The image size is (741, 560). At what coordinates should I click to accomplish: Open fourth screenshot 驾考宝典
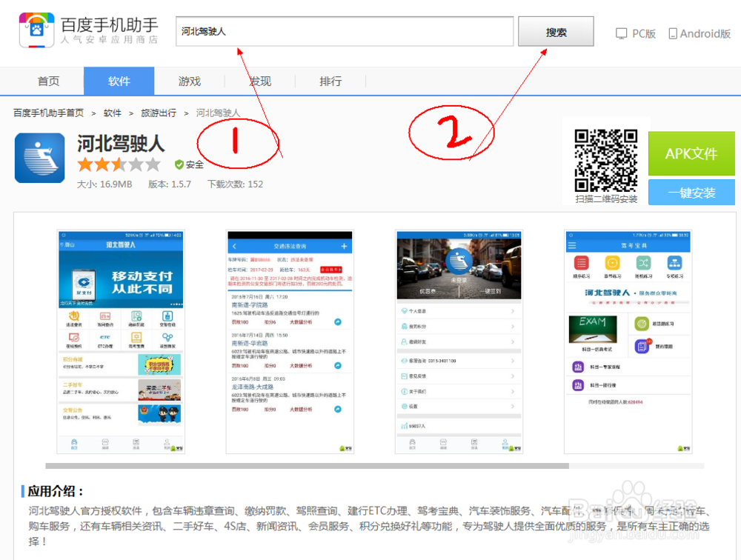[x=628, y=341]
